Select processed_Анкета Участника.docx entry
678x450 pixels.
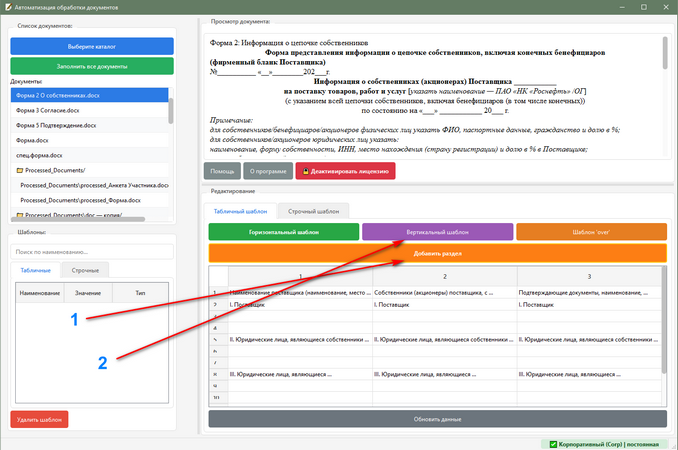tap(89, 185)
